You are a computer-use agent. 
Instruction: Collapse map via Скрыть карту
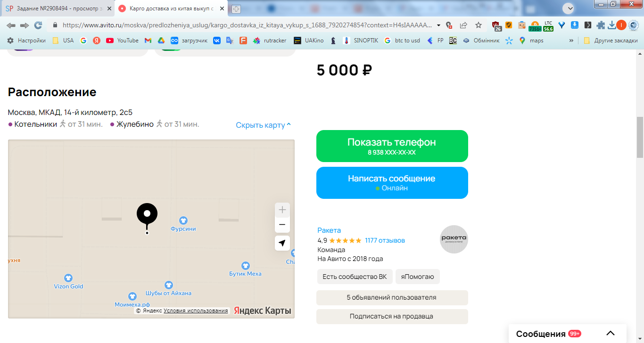coord(264,125)
